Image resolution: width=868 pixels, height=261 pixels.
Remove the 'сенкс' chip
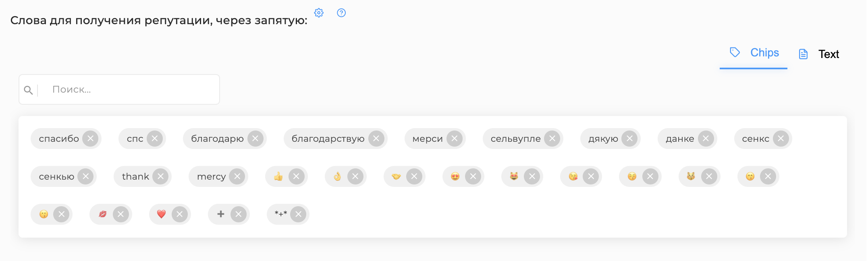781,139
